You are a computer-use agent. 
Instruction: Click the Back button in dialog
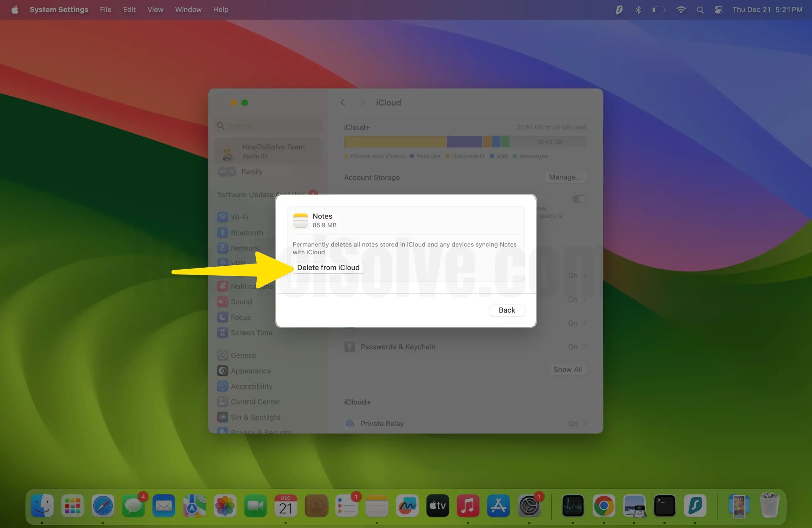tap(507, 310)
